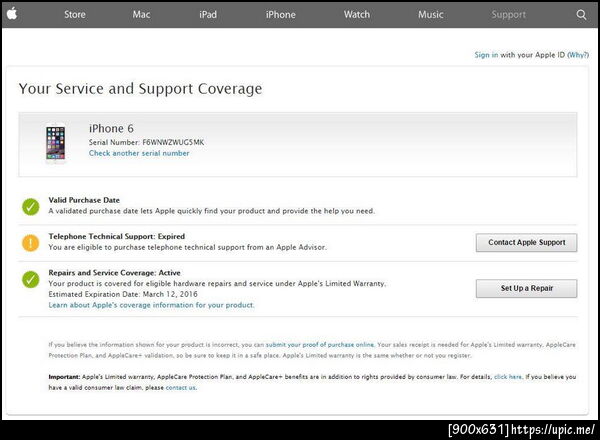Open the Support navigation item
This screenshot has height=440, width=600.
coord(509,15)
